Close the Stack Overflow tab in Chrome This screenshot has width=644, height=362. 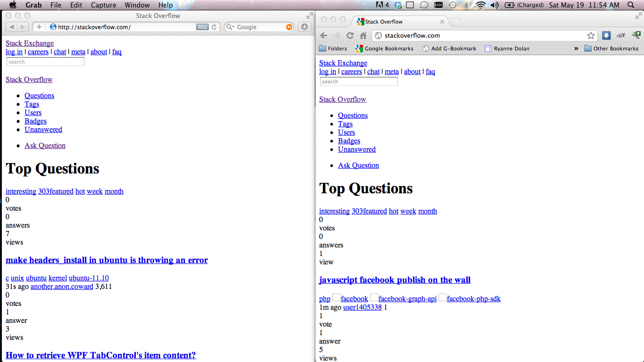(442, 22)
